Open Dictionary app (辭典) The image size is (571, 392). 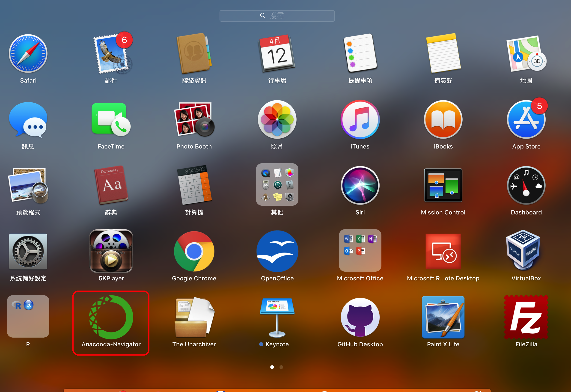[x=111, y=186]
